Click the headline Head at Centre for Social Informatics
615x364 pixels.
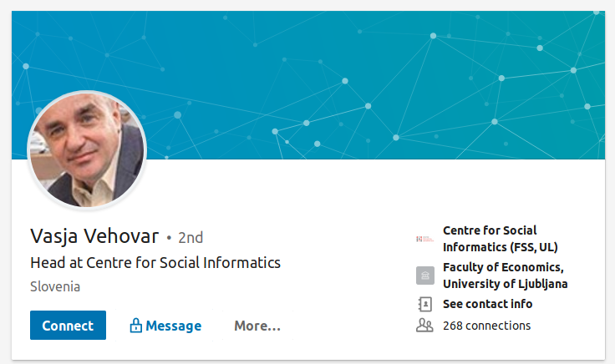pos(155,263)
